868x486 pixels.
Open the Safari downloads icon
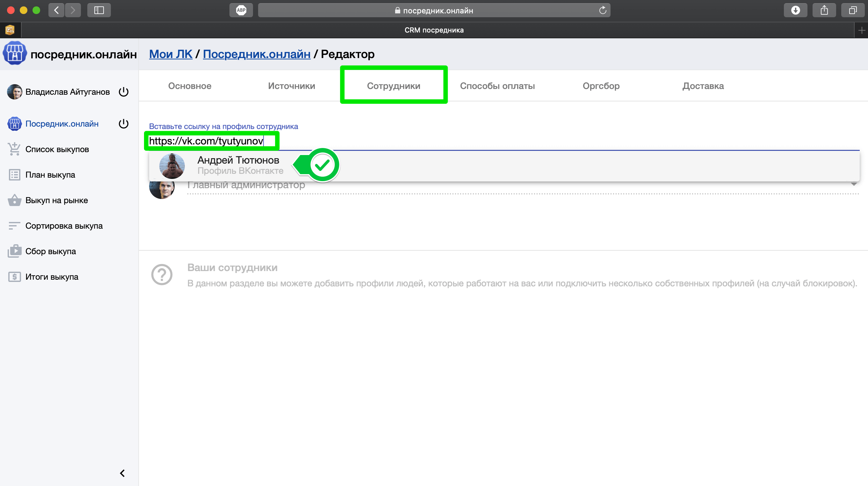pyautogui.click(x=795, y=10)
